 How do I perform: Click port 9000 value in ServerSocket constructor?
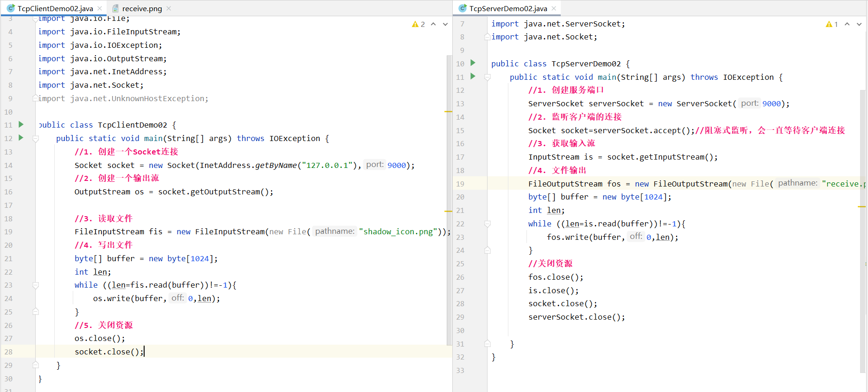[772, 103]
